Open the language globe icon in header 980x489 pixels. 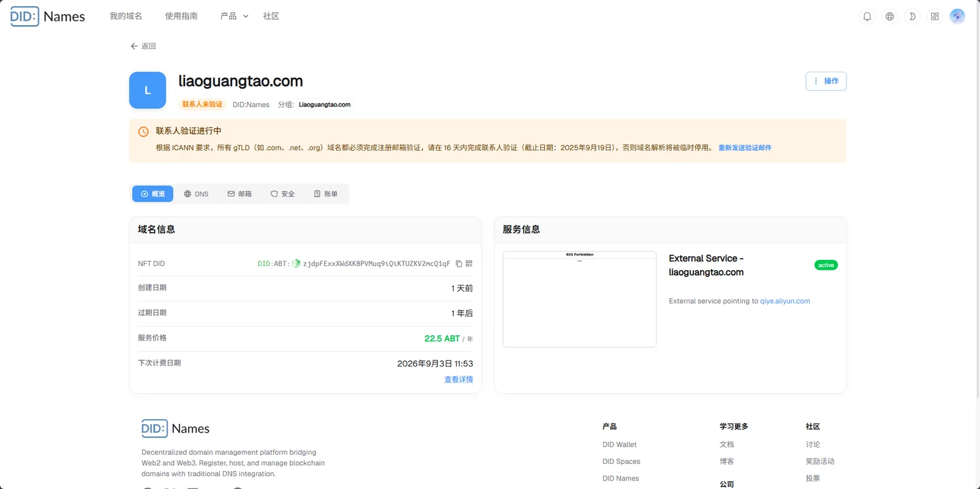[889, 17]
